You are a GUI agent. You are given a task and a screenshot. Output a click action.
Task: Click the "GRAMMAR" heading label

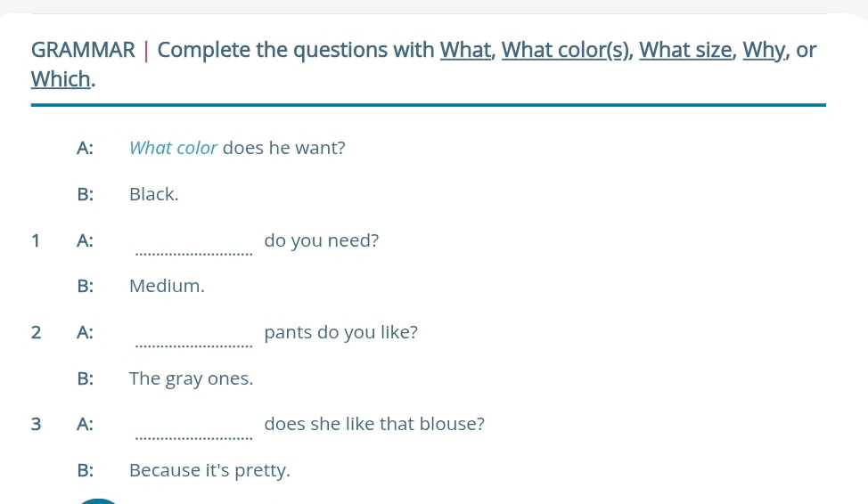[83, 50]
